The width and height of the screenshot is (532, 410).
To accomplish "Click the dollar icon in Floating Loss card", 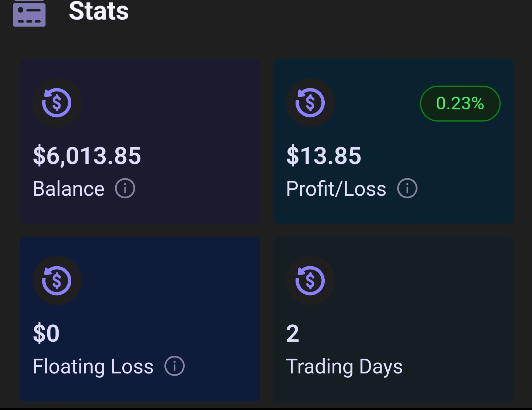I will tap(57, 280).
